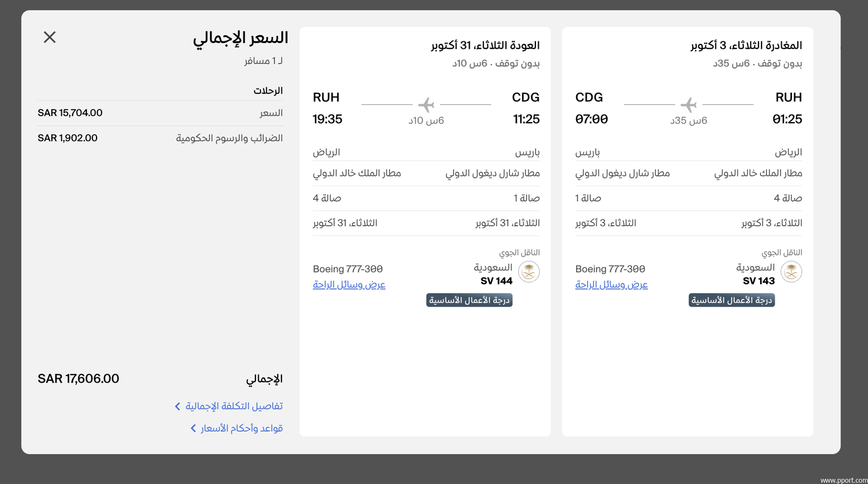Close the total price dialog

(x=49, y=37)
